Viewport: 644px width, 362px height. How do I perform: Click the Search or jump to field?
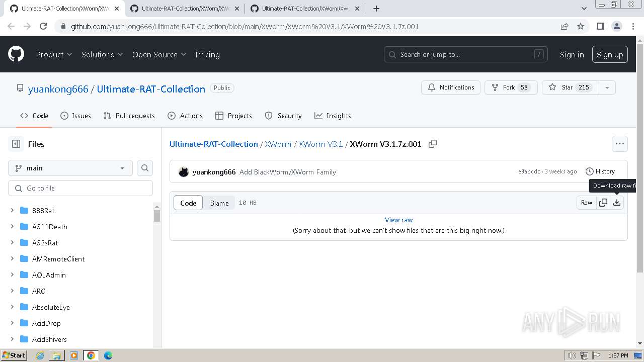(x=466, y=54)
